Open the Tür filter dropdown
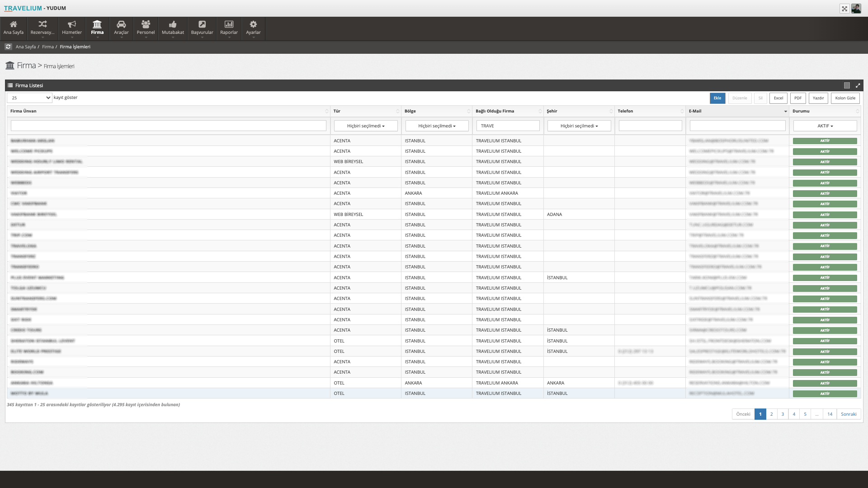The image size is (868, 488). tap(366, 126)
